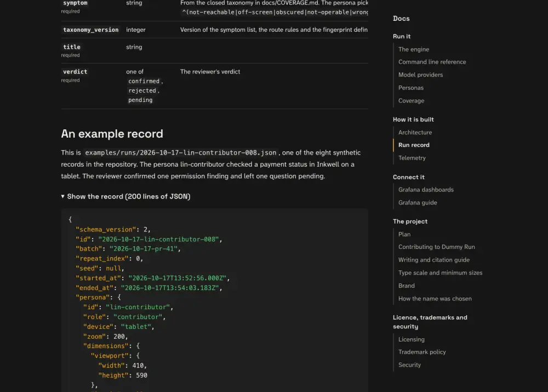Click the 'Connect it' section heading

pyautogui.click(x=409, y=177)
